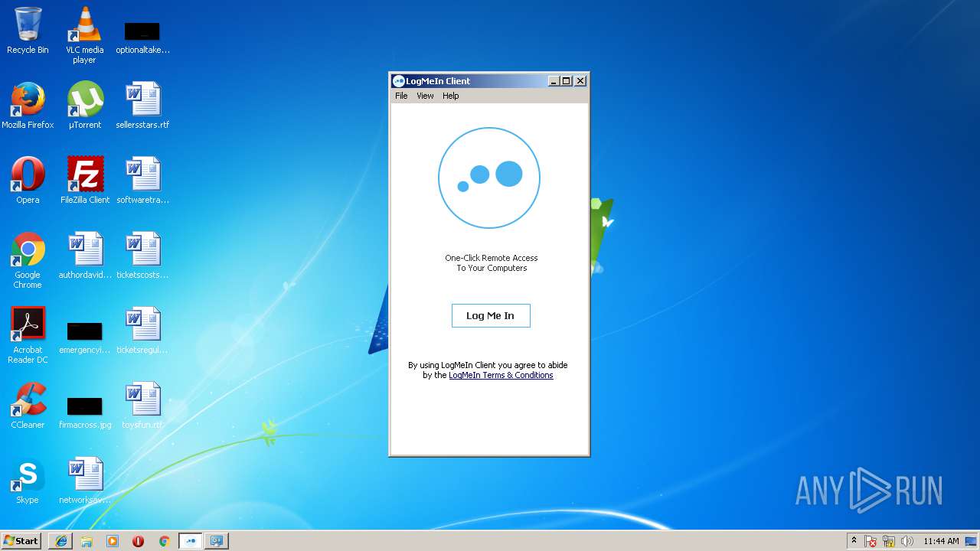980x551 pixels.
Task: Select the sellersstars.rtf document
Action: [142, 106]
